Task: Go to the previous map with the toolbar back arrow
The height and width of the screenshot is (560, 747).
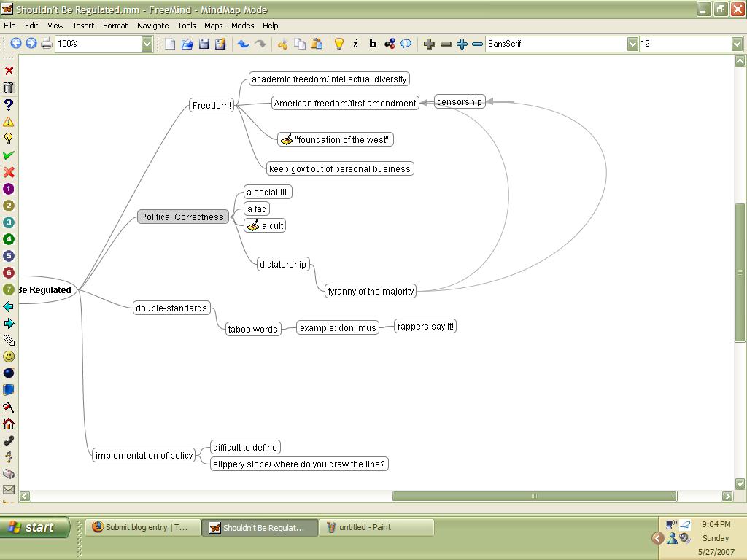Action: click(x=16, y=44)
